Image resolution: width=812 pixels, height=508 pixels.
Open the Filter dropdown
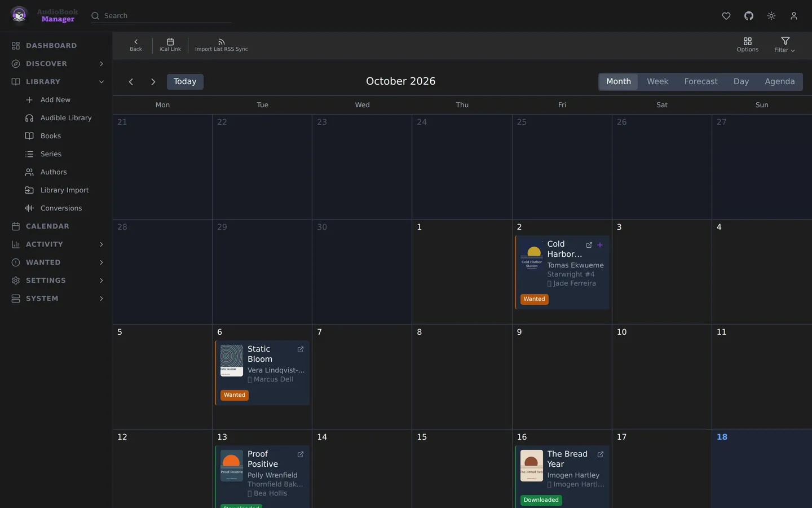[x=785, y=45]
